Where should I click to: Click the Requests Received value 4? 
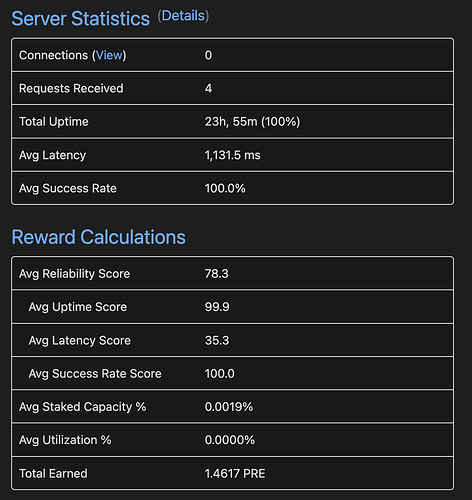click(x=208, y=88)
